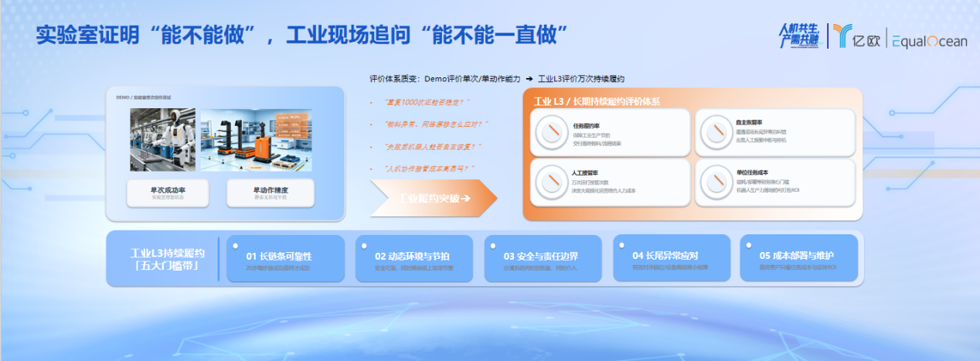
Task: Open the 03 安全与责任边界 card
Action: pos(543,258)
